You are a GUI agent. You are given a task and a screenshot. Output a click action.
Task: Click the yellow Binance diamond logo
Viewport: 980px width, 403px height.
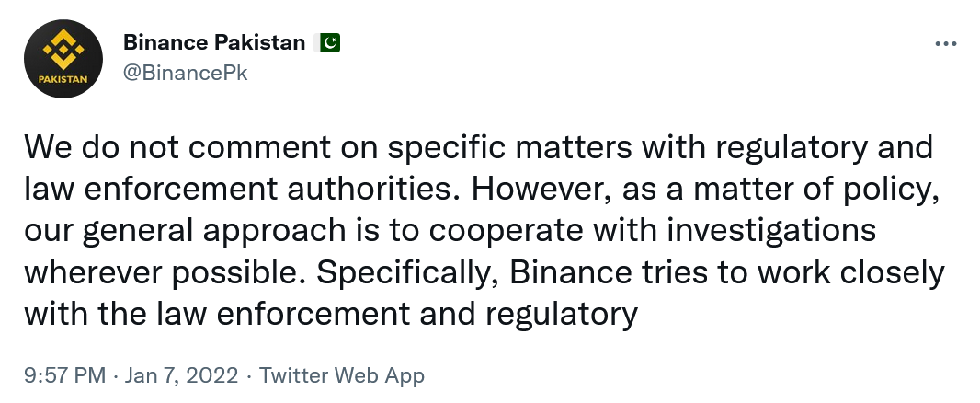63,51
